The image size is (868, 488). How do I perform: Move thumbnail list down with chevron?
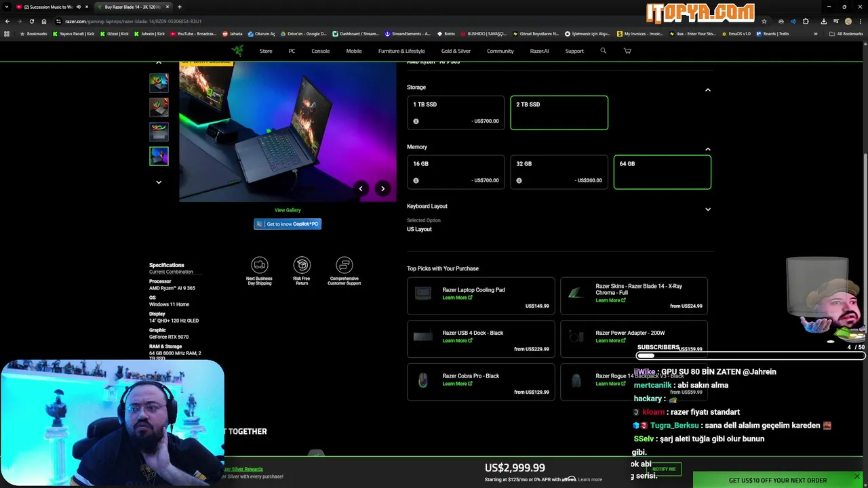pyautogui.click(x=159, y=182)
